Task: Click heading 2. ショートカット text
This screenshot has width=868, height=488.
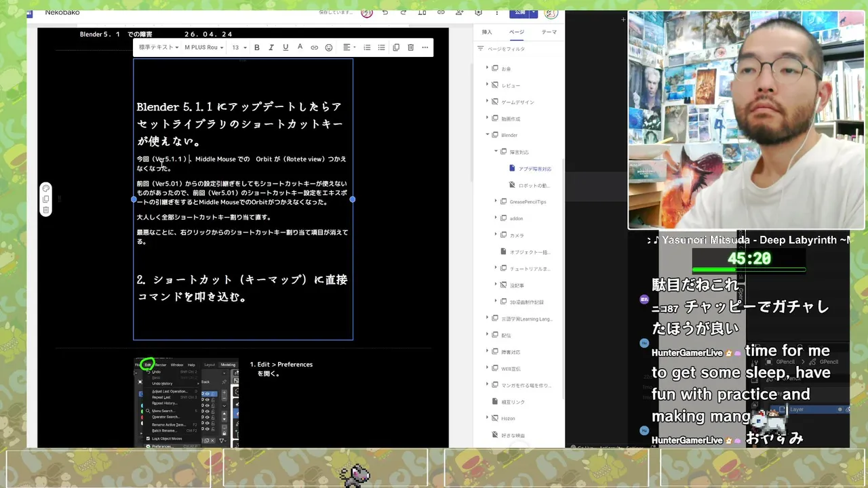Action: pos(242,288)
